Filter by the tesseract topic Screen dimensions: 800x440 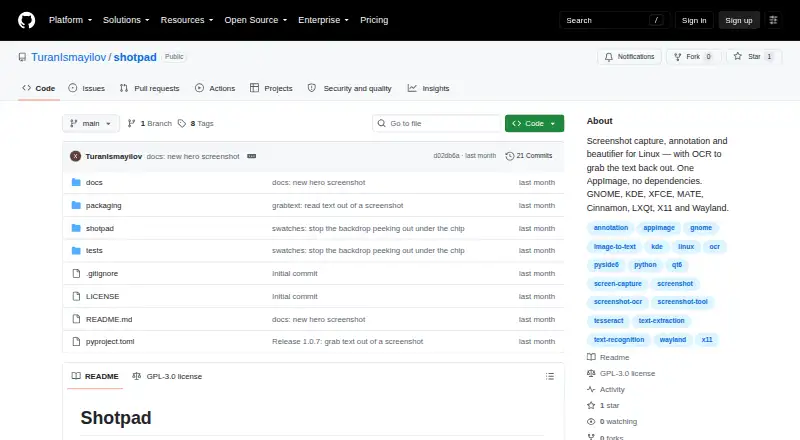pyautogui.click(x=609, y=321)
